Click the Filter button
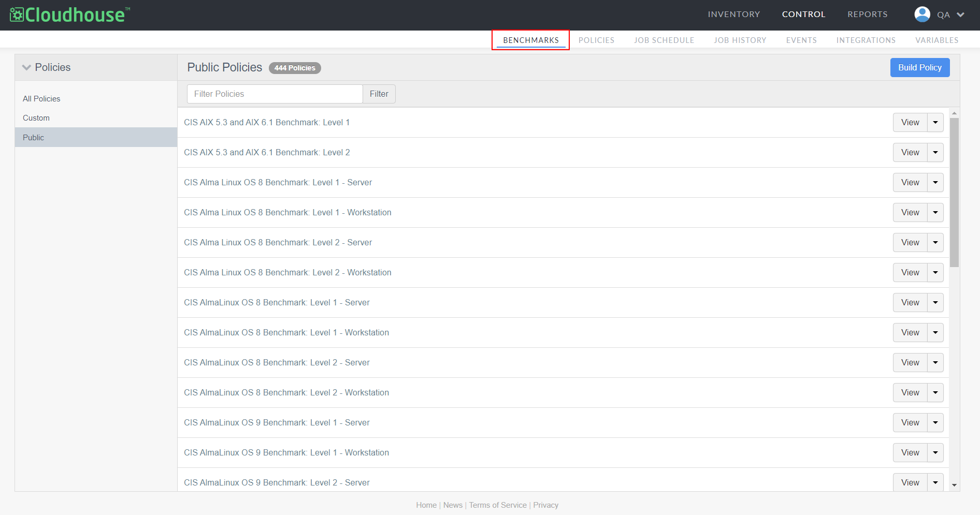 tap(379, 94)
